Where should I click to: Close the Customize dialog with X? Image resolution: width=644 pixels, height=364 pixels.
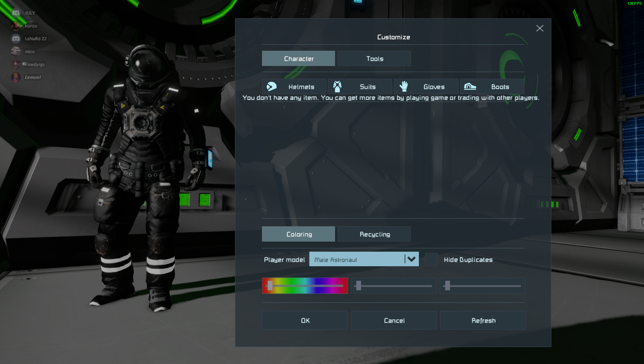540,28
